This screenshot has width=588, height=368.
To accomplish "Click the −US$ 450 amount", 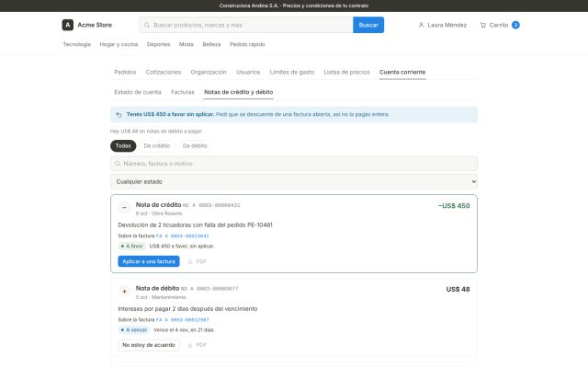I will point(454,206).
